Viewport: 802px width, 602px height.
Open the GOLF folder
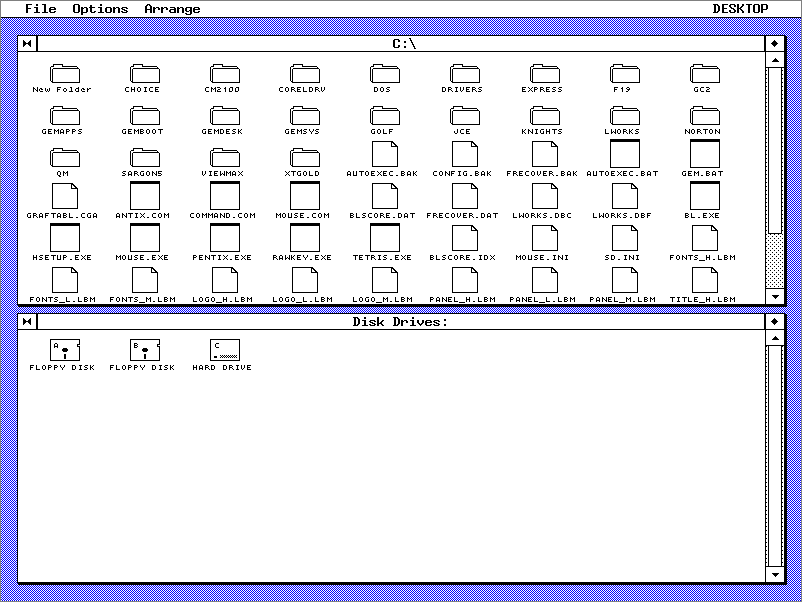click(x=383, y=115)
